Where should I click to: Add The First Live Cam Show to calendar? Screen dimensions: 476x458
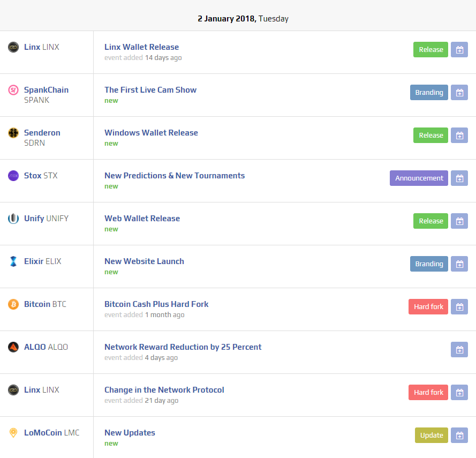pyautogui.click(x=459, y=92)
